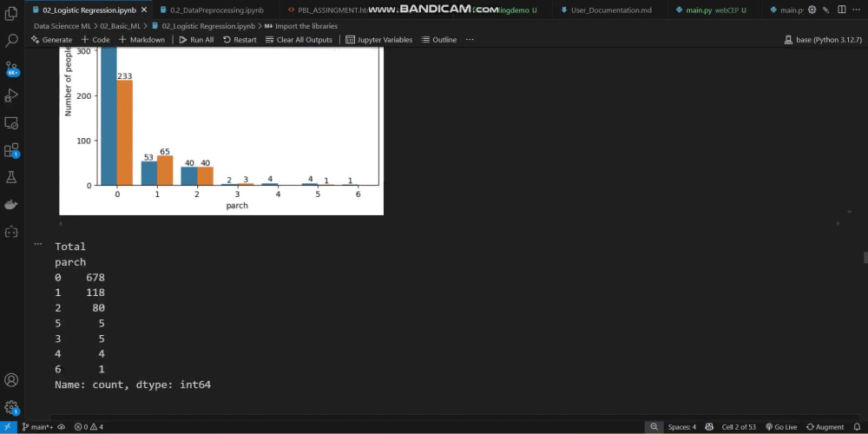
Task: Run All notebook cells
Action: (x=196, y=40)
